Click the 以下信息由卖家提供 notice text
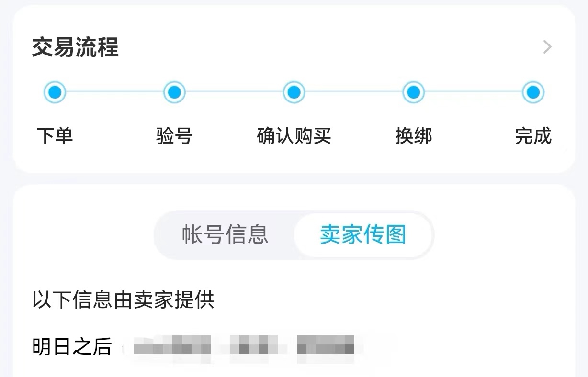Screen dimensions: 588x377 tap(123, 300)
